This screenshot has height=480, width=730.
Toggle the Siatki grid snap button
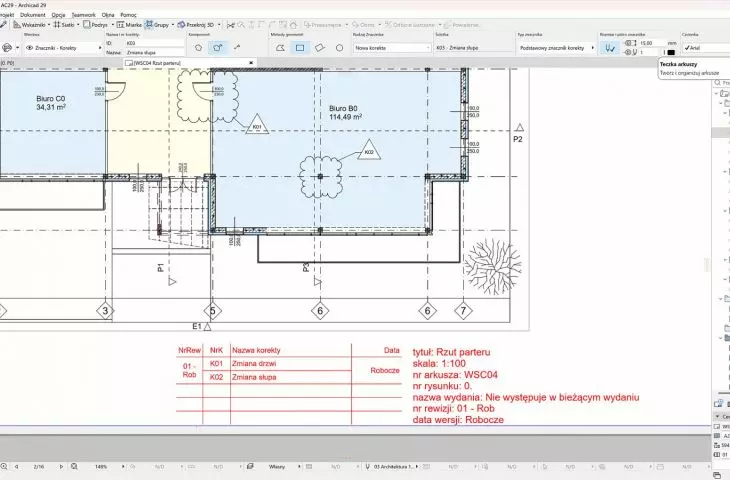click(x=63, y=25)
